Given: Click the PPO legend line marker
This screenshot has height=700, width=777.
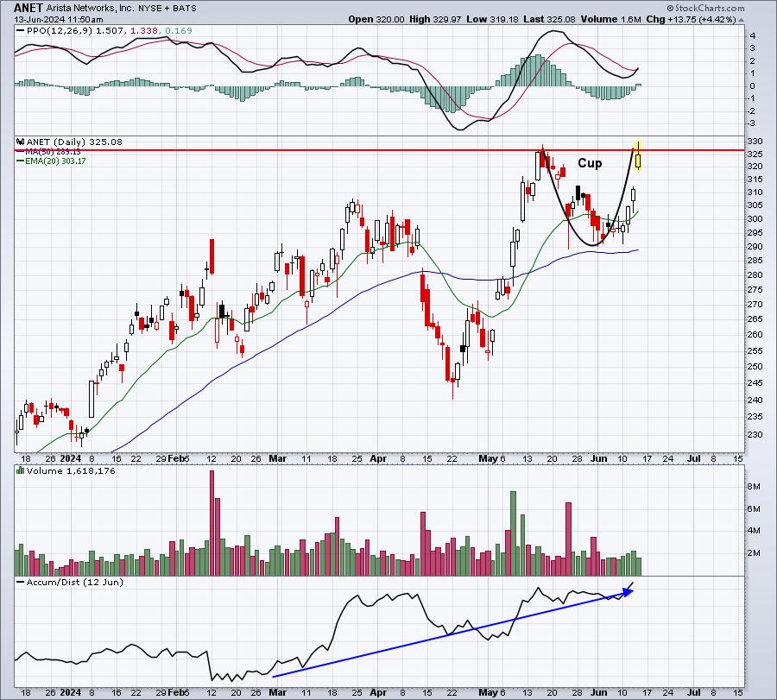Looking at the screenshot, I should pyautogui.click(x=21, y=31).
